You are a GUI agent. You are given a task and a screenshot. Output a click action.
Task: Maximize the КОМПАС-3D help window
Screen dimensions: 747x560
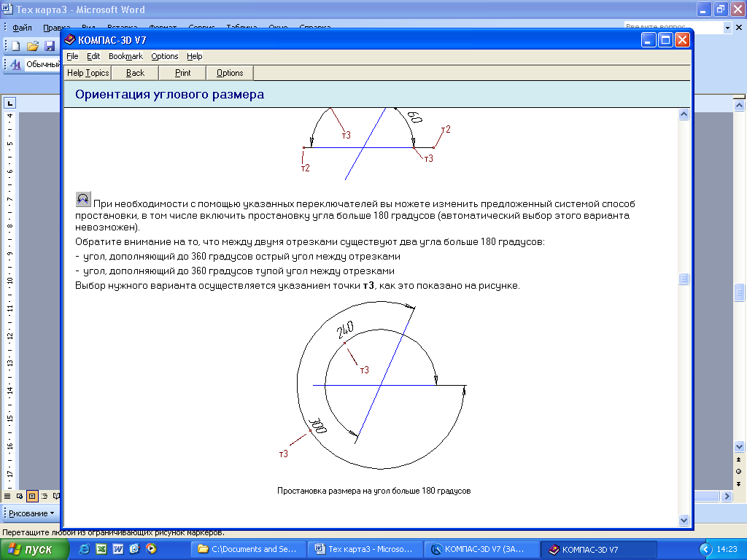tap(665, 40)
